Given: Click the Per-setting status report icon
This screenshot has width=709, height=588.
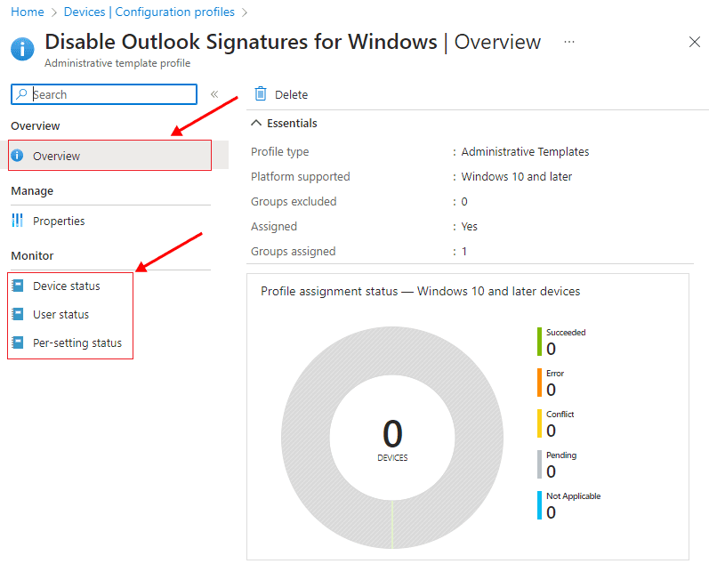Looking at the screenshot, I should pyautogui.click(x=17, y=343).
